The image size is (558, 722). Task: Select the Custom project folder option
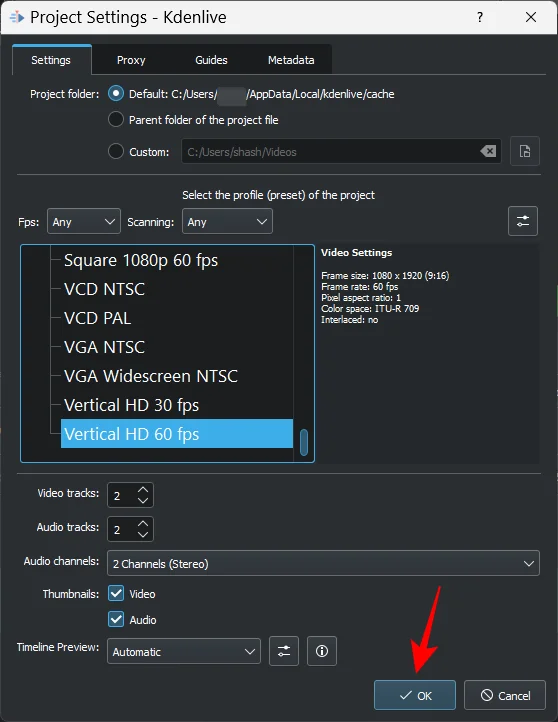tap(116, 151)
